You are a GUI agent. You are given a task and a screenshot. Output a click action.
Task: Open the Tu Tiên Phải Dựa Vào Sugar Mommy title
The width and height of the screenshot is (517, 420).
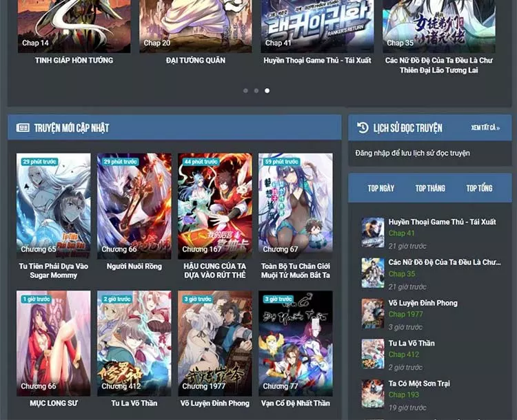(54, 271)
